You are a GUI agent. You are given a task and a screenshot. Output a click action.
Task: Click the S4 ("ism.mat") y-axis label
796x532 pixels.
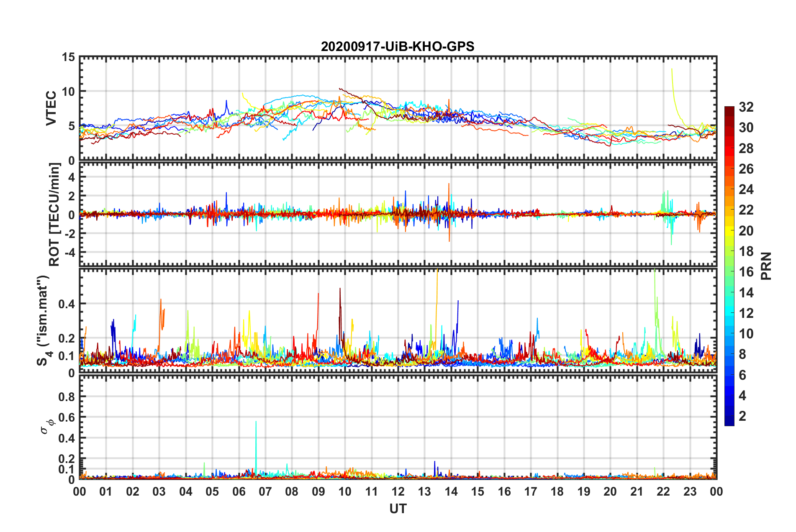coord(44,321)
